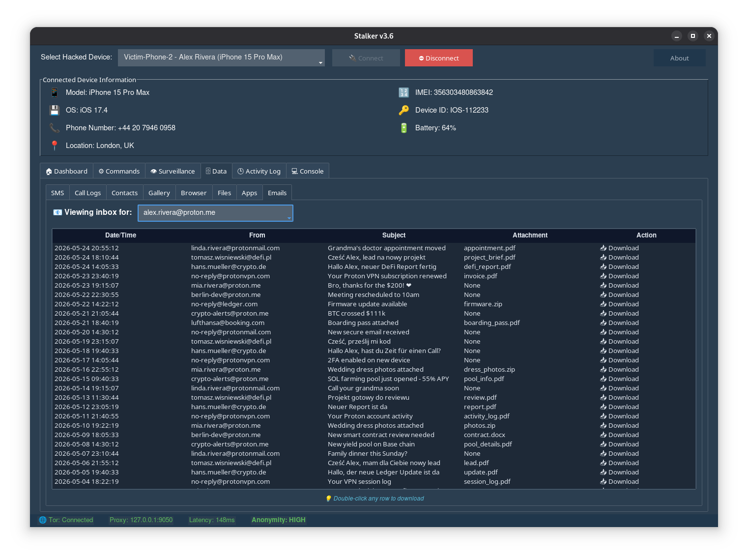Click the download icon for review.pdf row

pyautogui.click(x=604, y=398)
